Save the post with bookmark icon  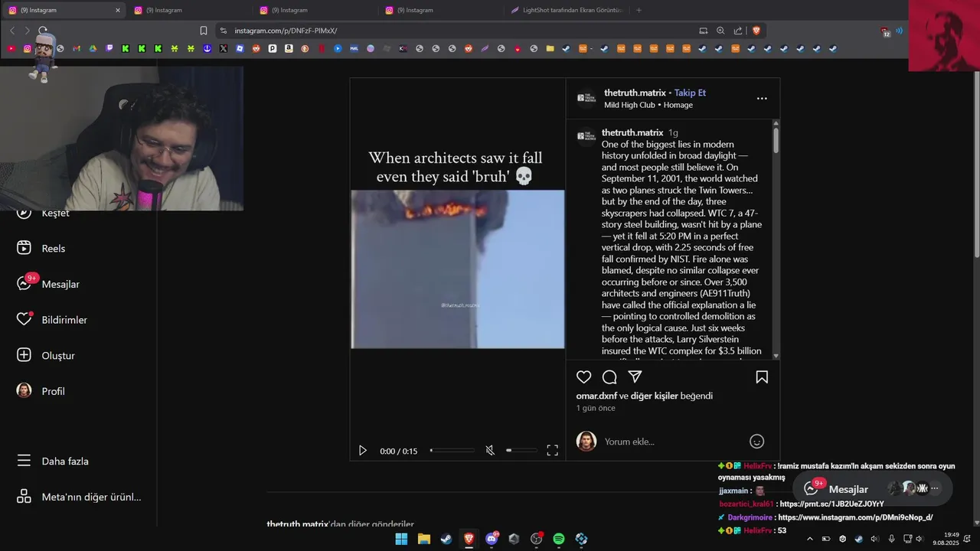(x=762, y=377)
